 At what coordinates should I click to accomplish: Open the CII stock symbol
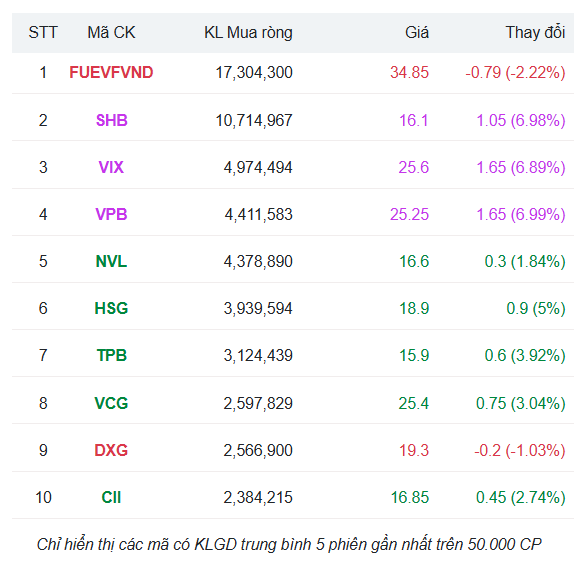pyautogui.click(x=111, y=498)
